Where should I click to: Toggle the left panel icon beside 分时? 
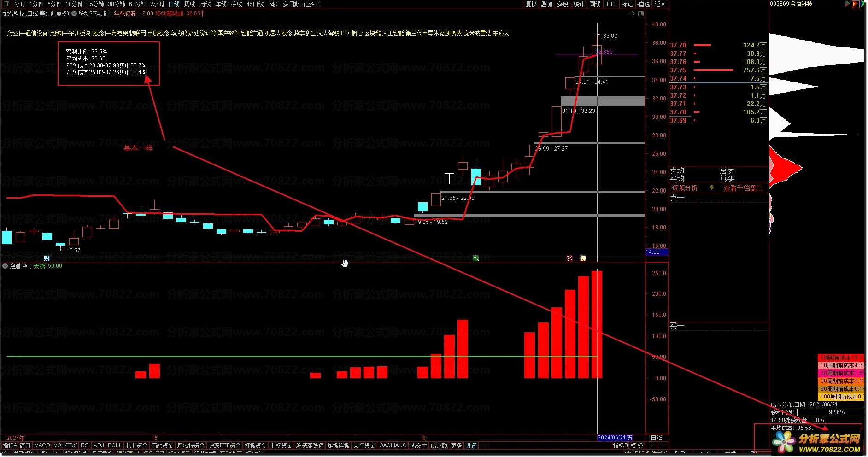click(7, 4)
